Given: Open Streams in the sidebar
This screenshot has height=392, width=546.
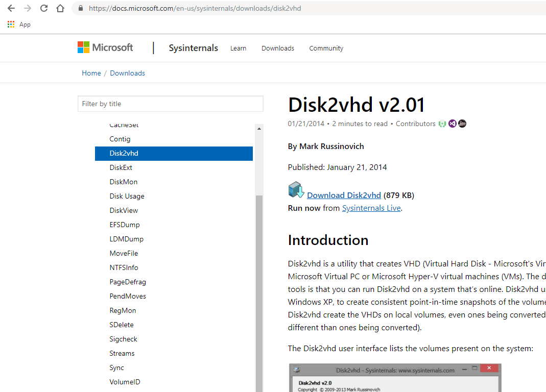Looking at the screenshot, I should [122, 353].
